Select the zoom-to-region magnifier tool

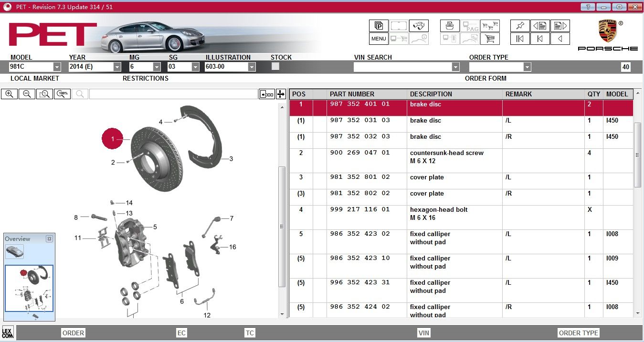[44, 94]
